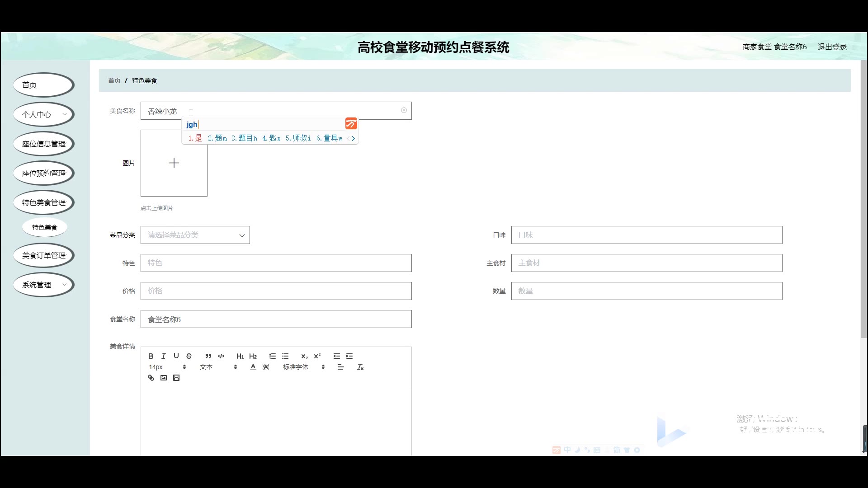The width and height of the screenshot is (868, 488).
Task: Insert a hyperlink in editor
Action: coord(151,378)
